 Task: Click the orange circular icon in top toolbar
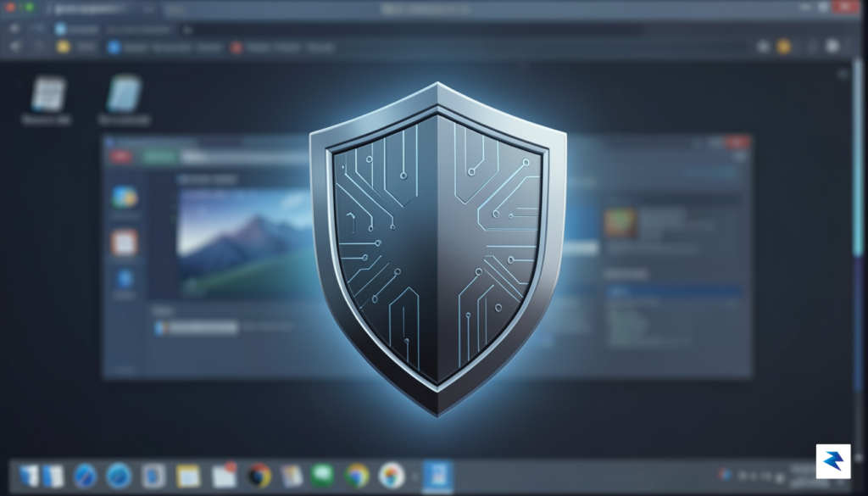(784, 47)
